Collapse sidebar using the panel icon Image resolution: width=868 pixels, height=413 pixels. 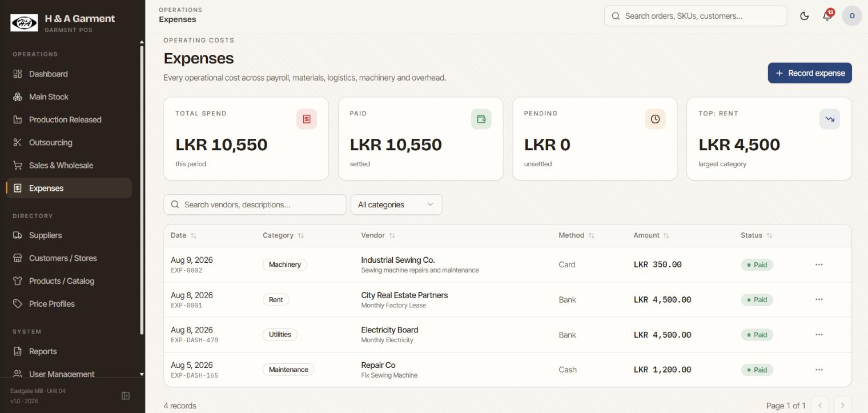point(126,396)
